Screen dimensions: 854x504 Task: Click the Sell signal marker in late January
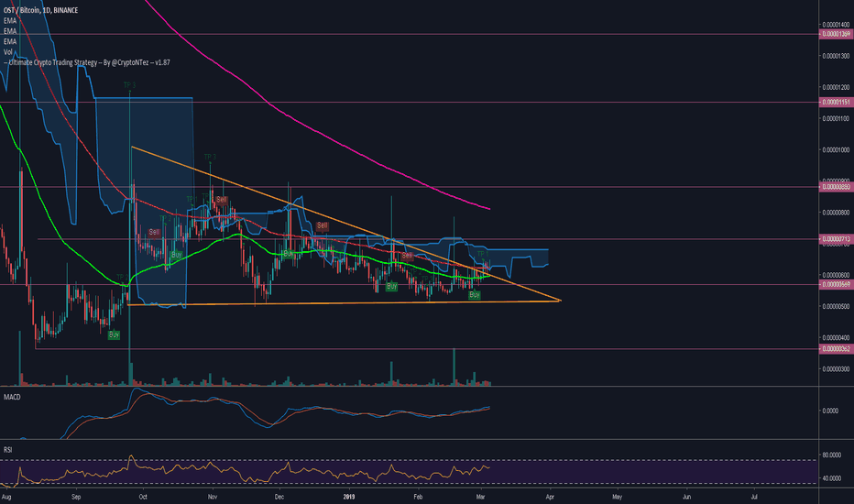click(x=408, y=256)
